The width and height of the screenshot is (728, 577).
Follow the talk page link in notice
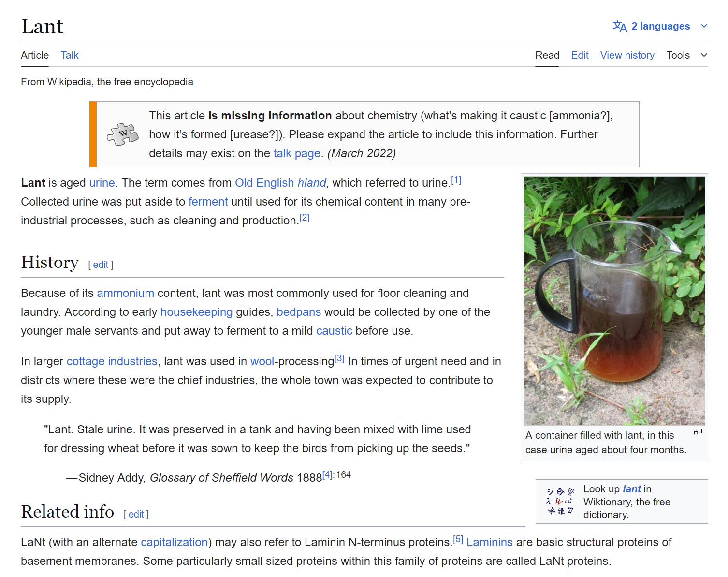297,153
